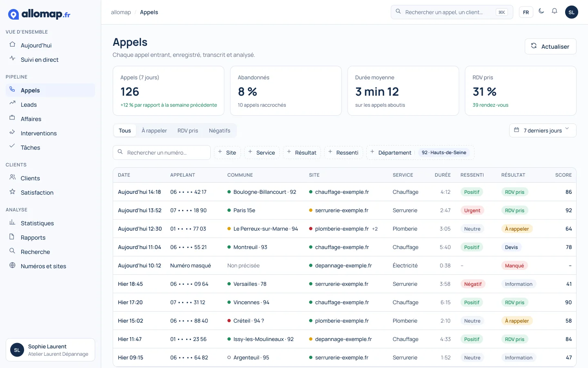This screenshot has width=588, height=368.
Task: Open the Appels sidebar link
Action: pos(51,90)
